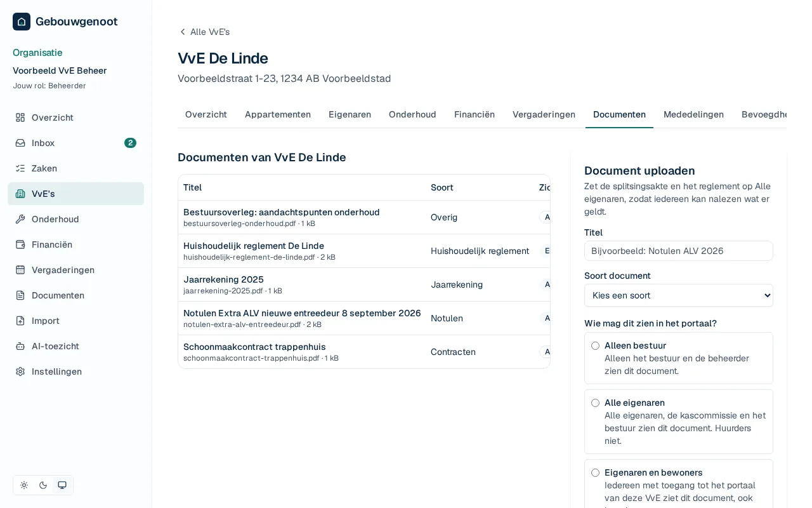Open the Inbox tray icon in sidebar

[20, 143]
